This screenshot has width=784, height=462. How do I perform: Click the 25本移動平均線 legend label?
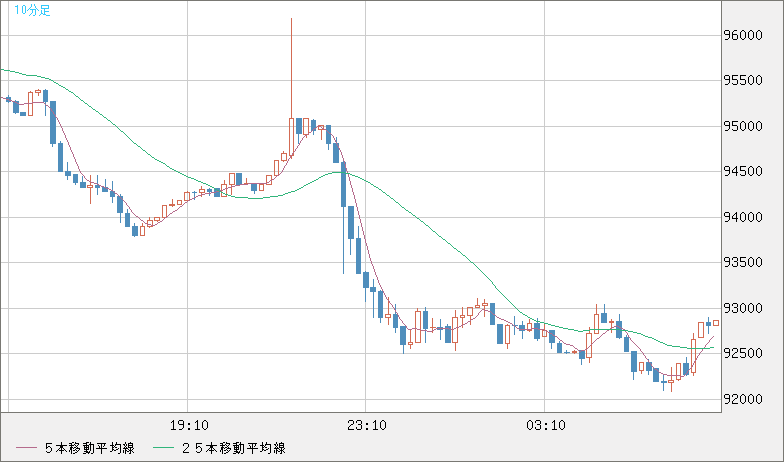234,448
